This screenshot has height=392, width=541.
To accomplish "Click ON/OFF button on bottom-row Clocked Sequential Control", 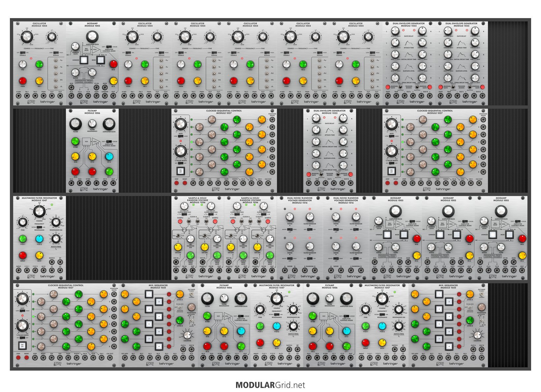I will [x=22, y=346].
